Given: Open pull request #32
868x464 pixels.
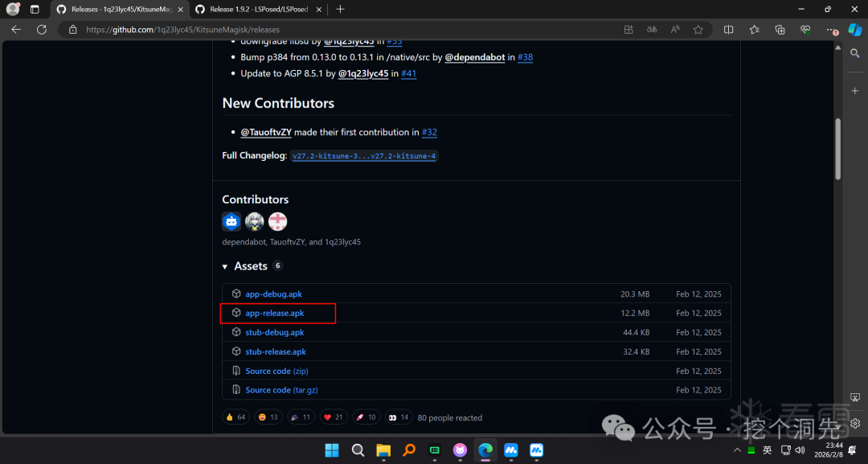Looking at the screenshot, I should pos(429,133).
